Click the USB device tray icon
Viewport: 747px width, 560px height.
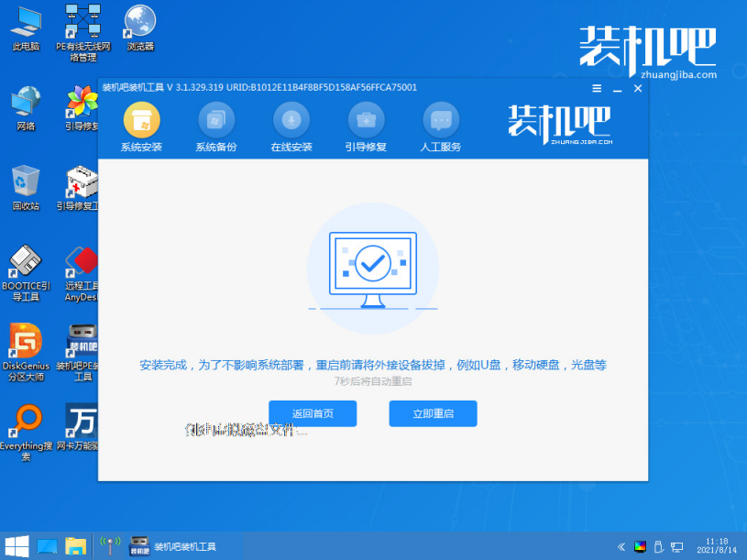click(x=658, y=546)
